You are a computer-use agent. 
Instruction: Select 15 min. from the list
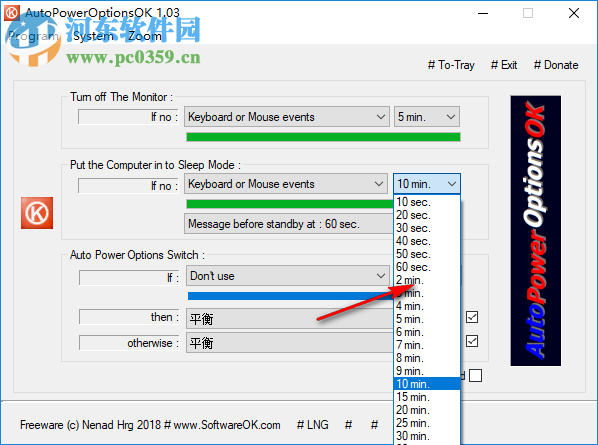point(427,397)
